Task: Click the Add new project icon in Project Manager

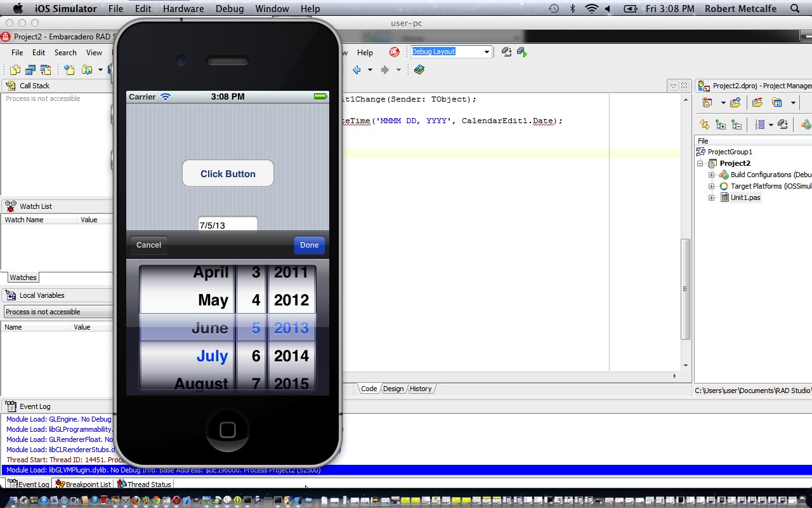Action: click(735, 102)
